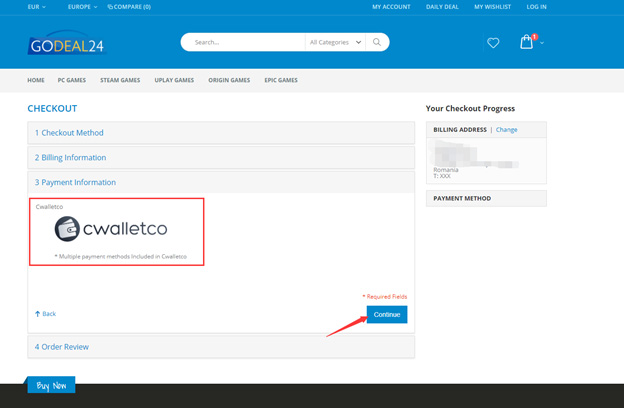Open the Epic Games menu item
This screenshot has width=624, height=408.
tap(281, 80)
